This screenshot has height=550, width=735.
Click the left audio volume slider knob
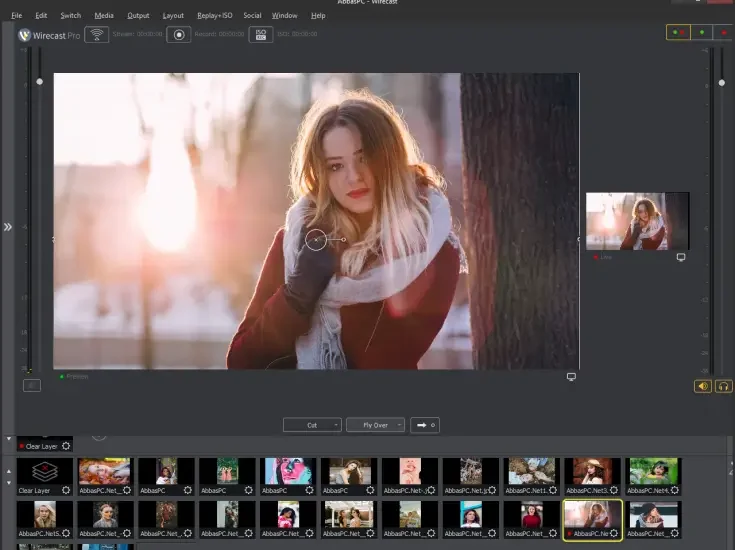coord(39,82)
